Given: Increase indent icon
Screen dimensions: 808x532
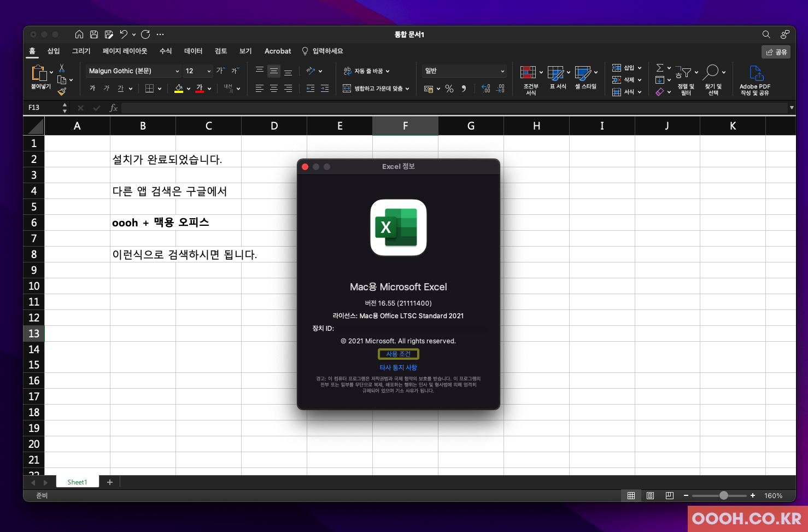Looking at the screenshot, I should coord(325,88).
